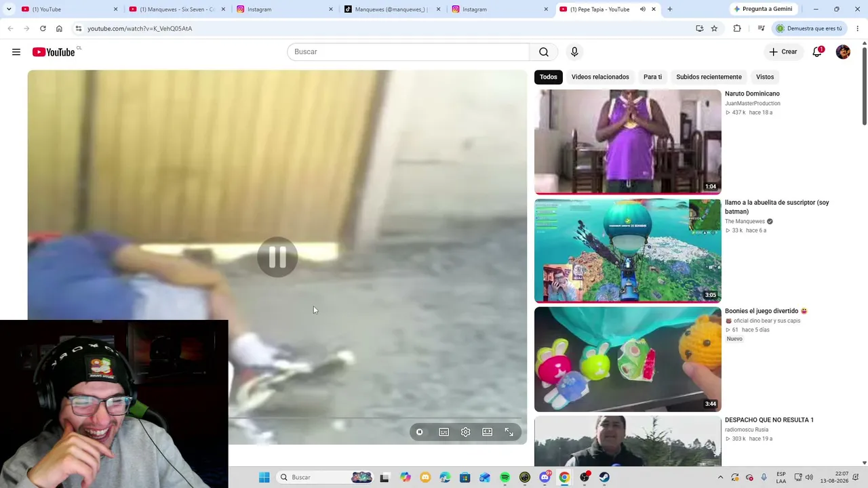Mute the Pepe Tapia tab audio
Image resolution: width=868 pixels, height=488 pixels.
click(642, 9)
